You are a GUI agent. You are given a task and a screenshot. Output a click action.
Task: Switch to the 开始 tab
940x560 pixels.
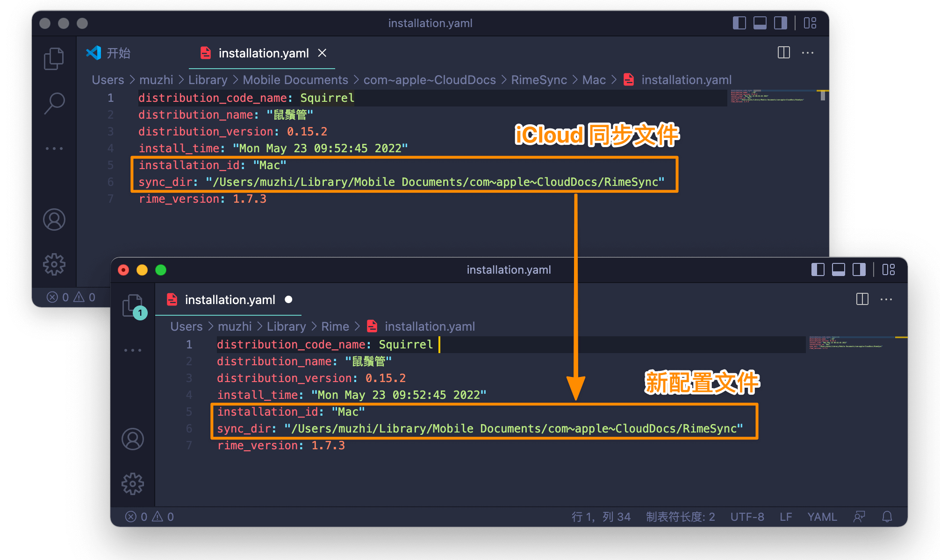point(118,53)
